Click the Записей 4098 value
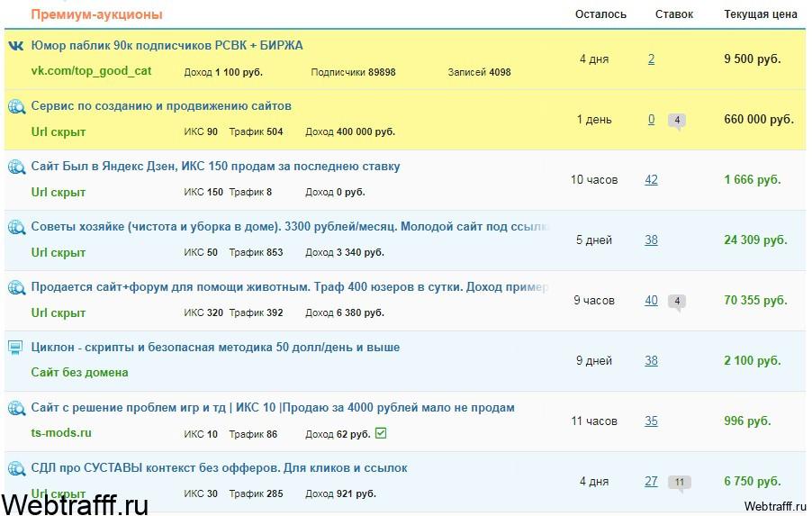 coord(479,73)
